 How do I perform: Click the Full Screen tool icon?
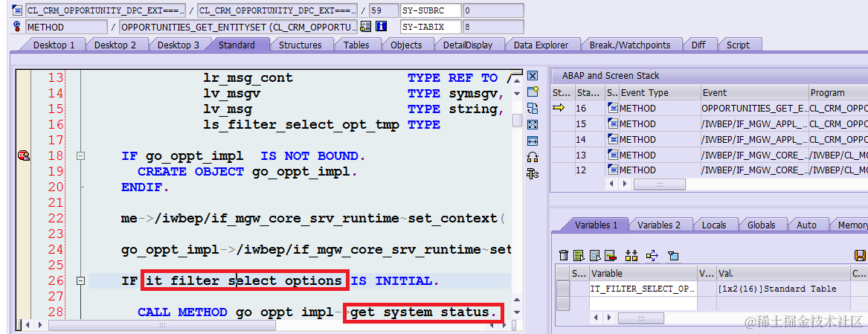(x=533, y=125)
